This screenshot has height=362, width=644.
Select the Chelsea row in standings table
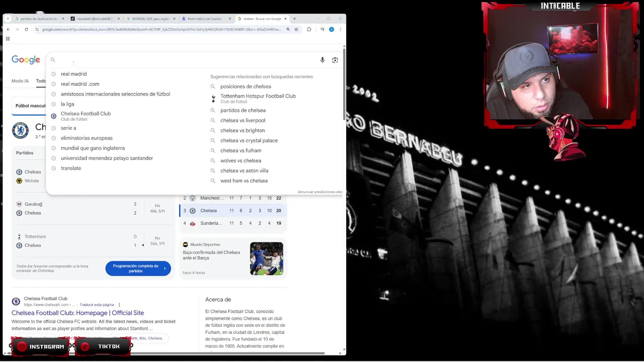(x=233, y=211)
